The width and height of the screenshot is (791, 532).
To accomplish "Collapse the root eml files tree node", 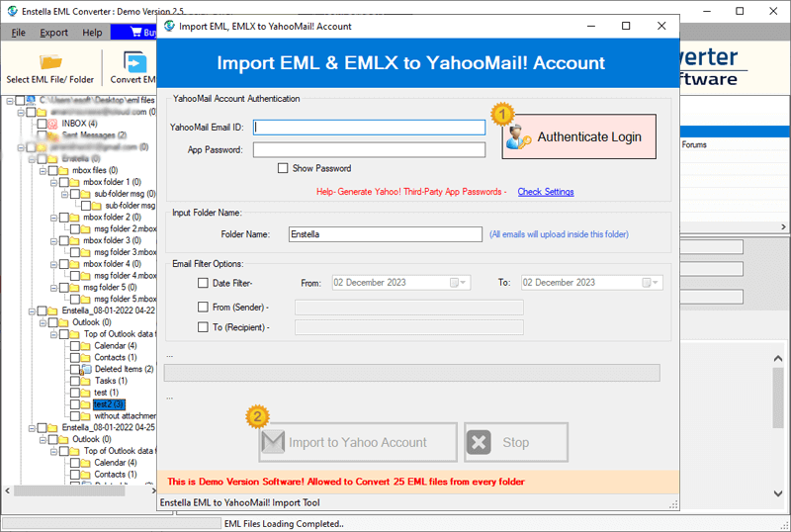I will tap(10, 101).
